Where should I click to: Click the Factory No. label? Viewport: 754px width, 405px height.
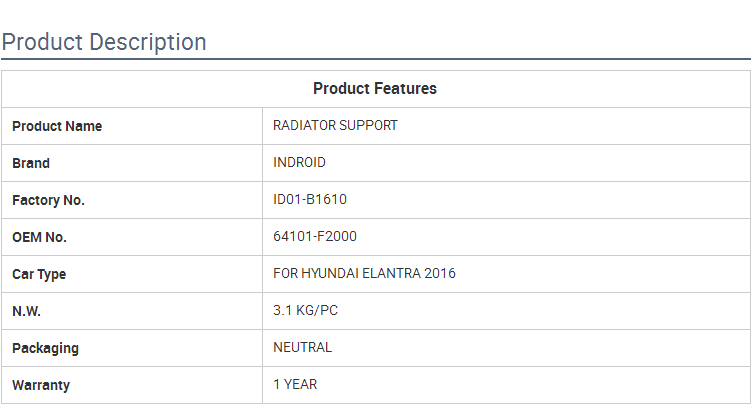click(48, 200)
